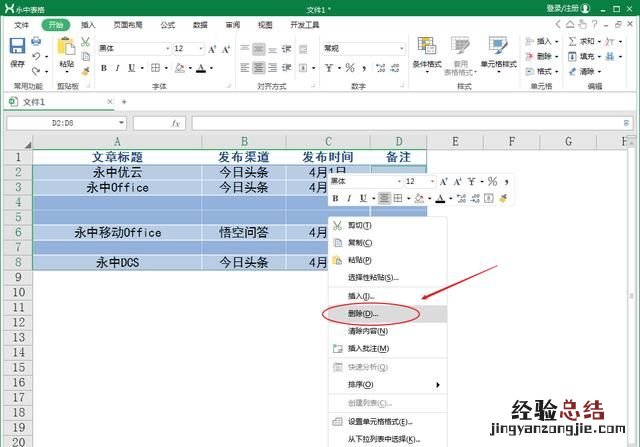The image size is (640, 447).
Task: Click the Paste icon in the ribbon
Action: [x=66, y=48]
